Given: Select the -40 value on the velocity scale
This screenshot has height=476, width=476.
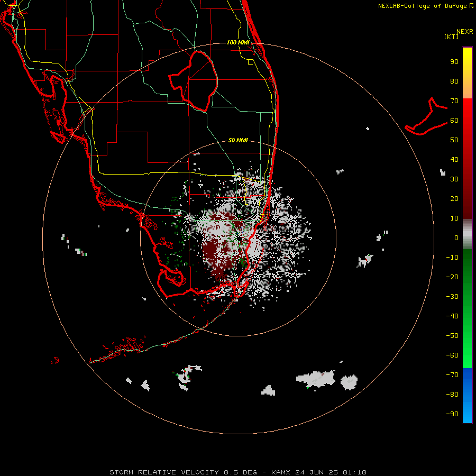Looking at the screenshot, I should click(x=452, y=316).
